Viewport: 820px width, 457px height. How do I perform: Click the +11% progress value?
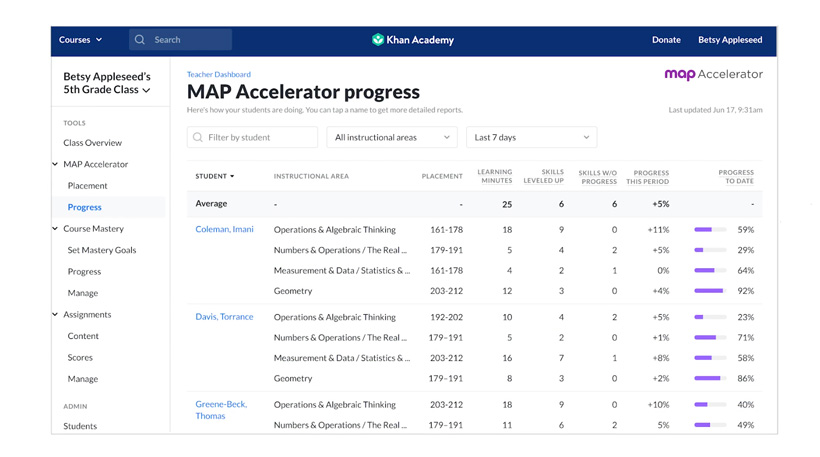[x=658, y=230]
